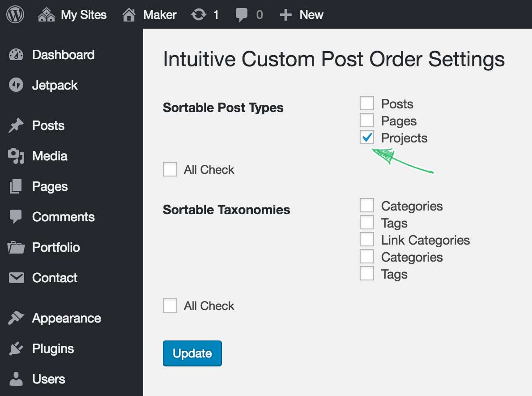Open Contact in the sidebar

coord(55,278)
